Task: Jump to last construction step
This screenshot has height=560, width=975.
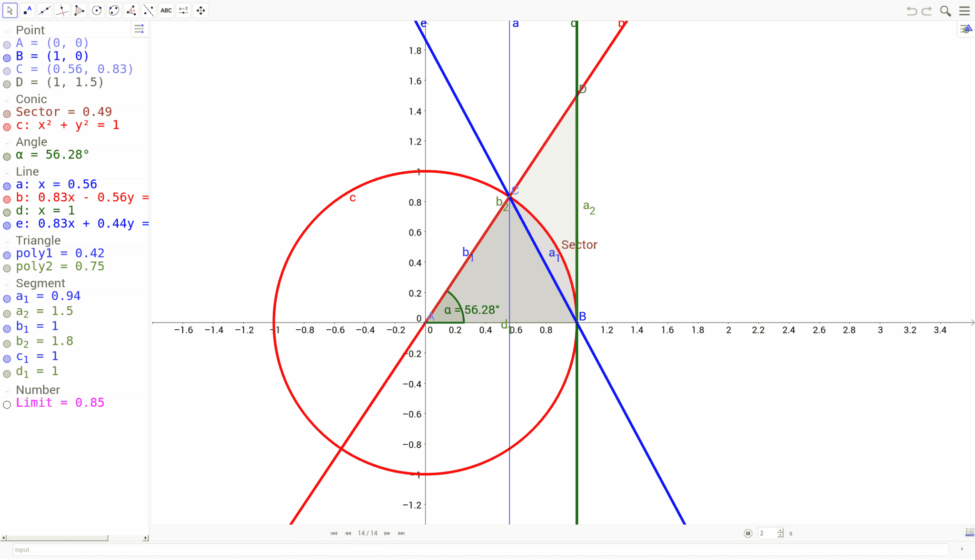Action: tap(401, 533)
